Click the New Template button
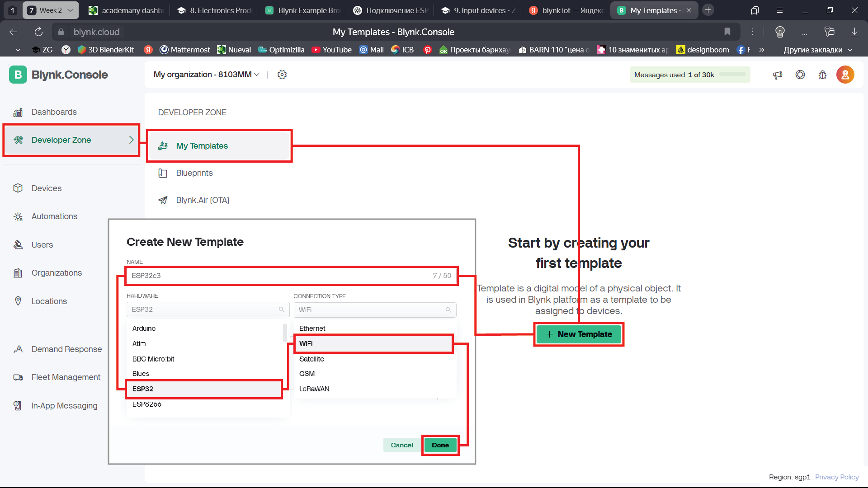Viewport: 868px width, 488px height. pos(579,334)
